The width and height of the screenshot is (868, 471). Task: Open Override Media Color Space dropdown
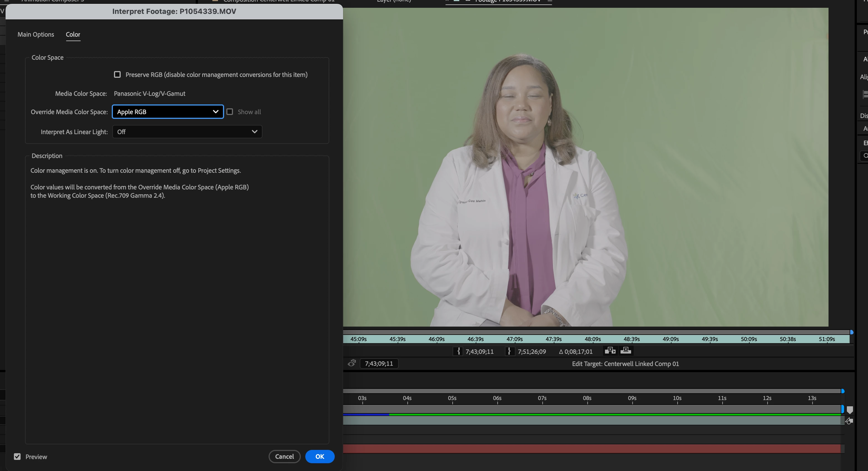tap(167, 112)
